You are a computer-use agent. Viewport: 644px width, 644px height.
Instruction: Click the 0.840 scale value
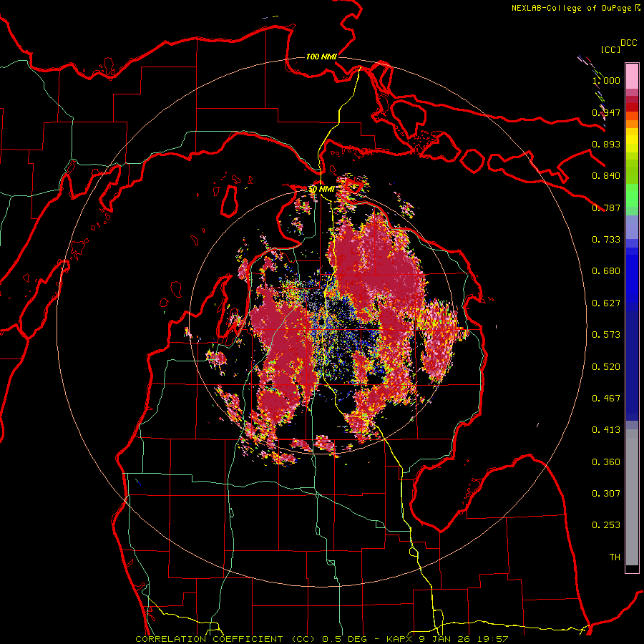[606, 176]
